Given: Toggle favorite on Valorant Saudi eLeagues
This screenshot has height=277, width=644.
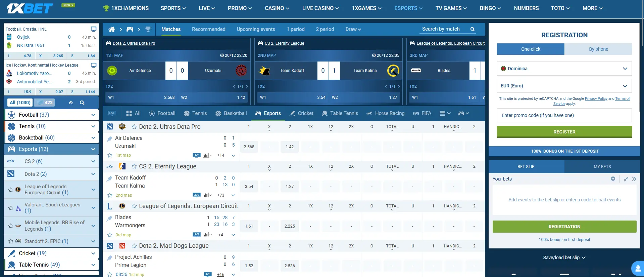Looking at the screenshot, I should click(11, 208).
